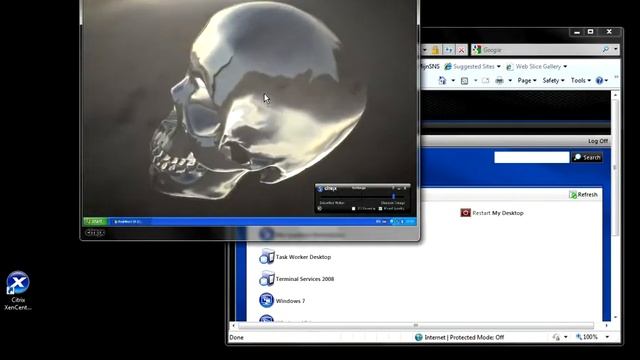Viewport: 640px width, 360px height.
Task: Click the Feeds icon in IE command bar
Action: pos(464,81)
